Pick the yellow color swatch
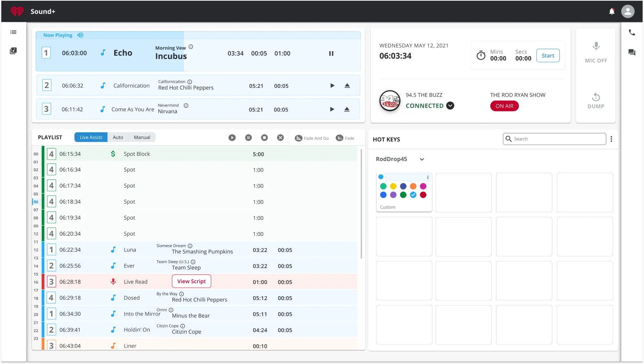This screenshot has width=644, height=364. 393,186
